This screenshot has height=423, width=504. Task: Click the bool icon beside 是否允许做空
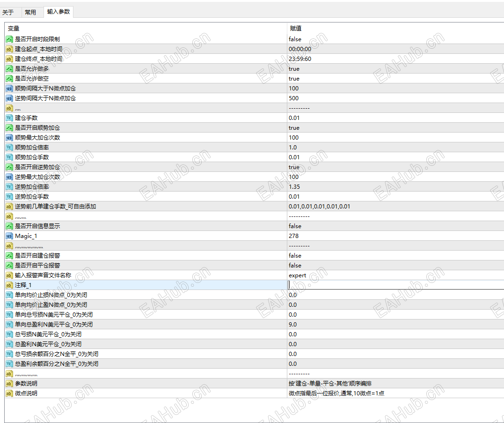click(x=9, y=79)
